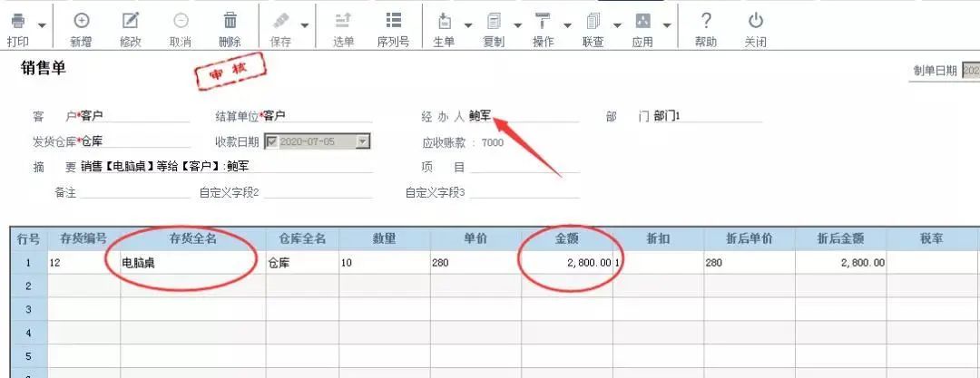Click the 打印 printer icon
This screenshot has height=378, width=980.
pos(18,21)
